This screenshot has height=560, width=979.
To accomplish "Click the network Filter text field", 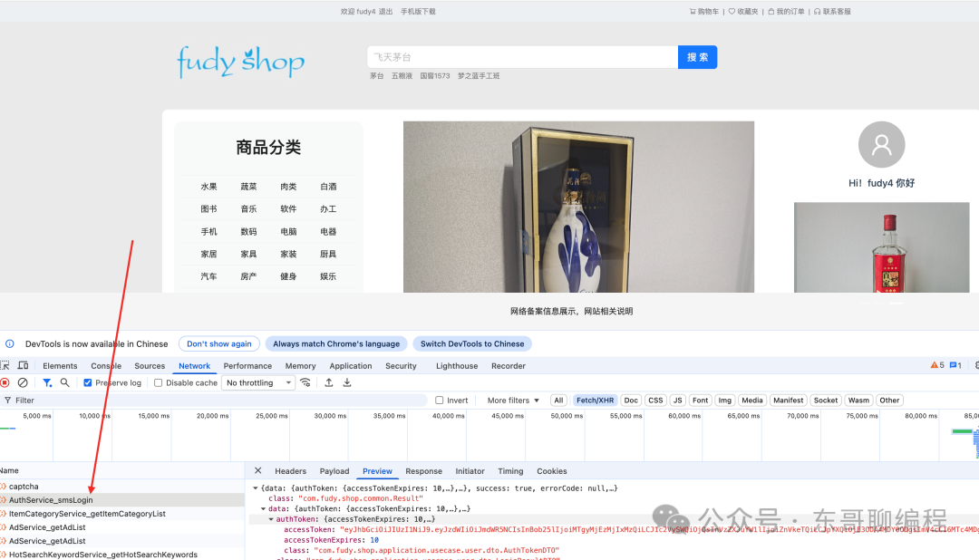I will click(216, 401).
